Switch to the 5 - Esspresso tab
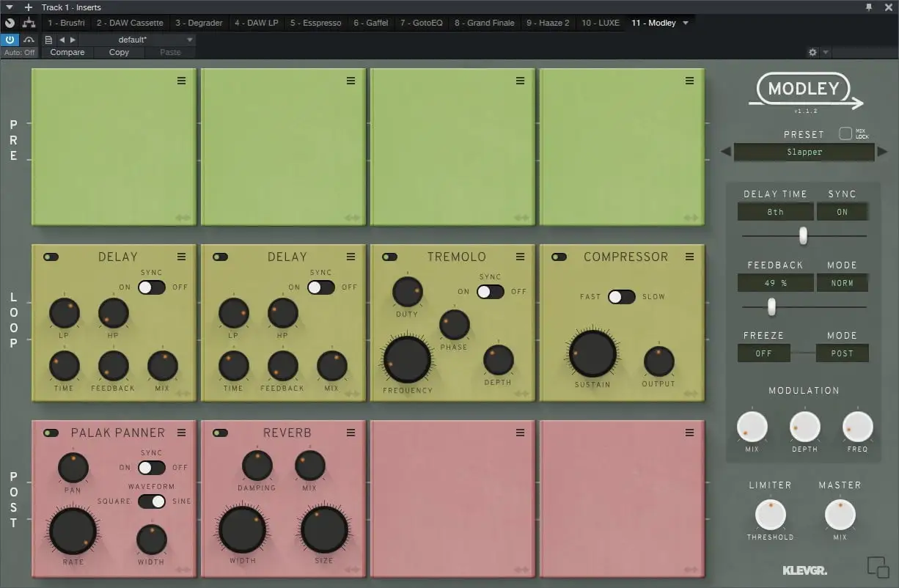Screen dimensions: 899x588 point(315,23)
